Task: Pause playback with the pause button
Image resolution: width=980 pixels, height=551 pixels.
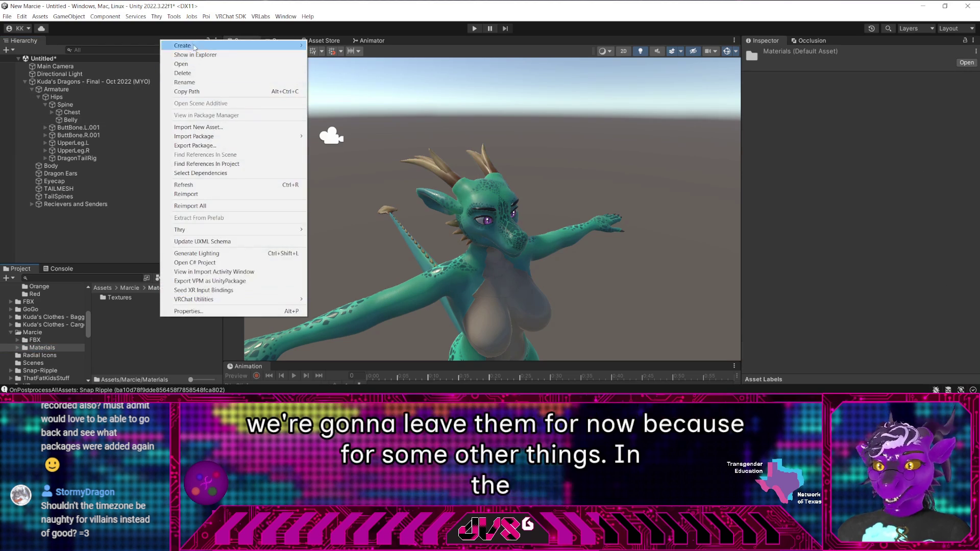Action: tap(489, 28)
